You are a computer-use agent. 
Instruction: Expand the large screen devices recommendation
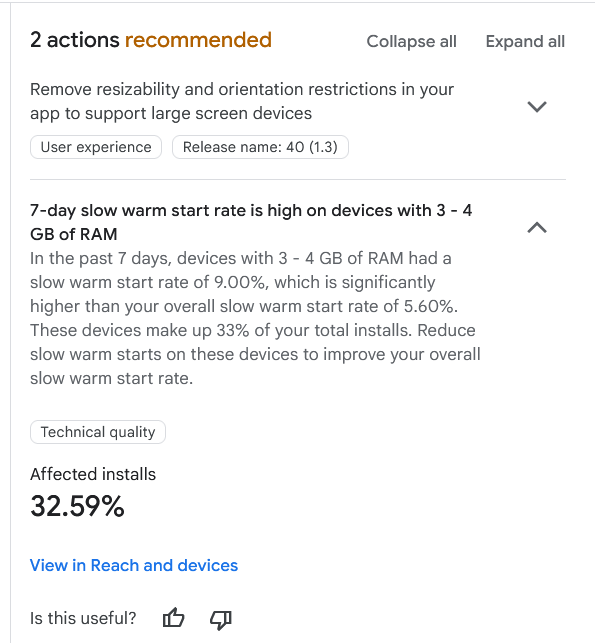(x=537, y=106)
